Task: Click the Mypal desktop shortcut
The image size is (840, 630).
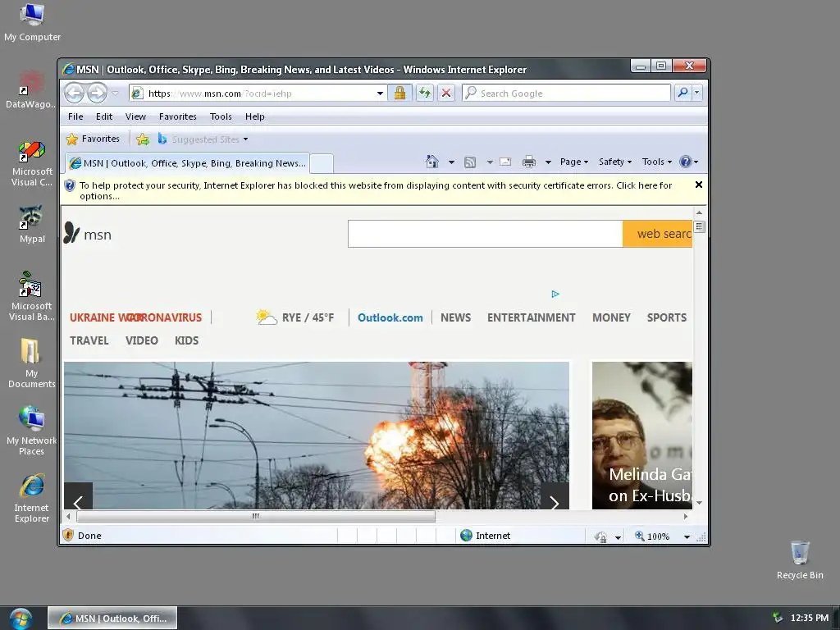Action: pos(32,224)
